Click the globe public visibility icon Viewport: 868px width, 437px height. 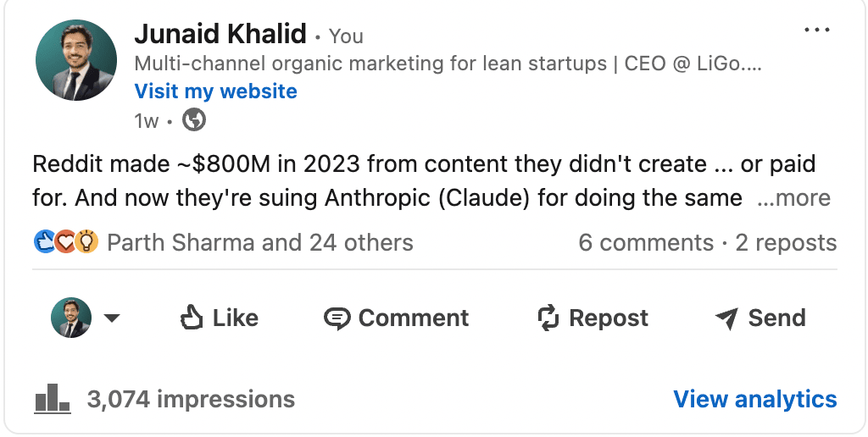tap(194, 119)
